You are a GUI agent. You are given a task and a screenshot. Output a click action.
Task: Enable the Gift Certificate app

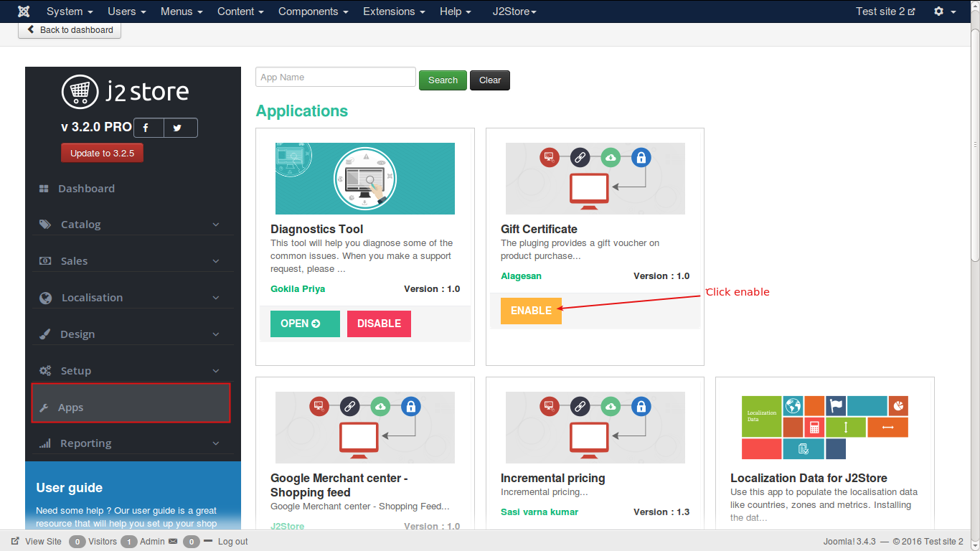(x=531, y=311)
